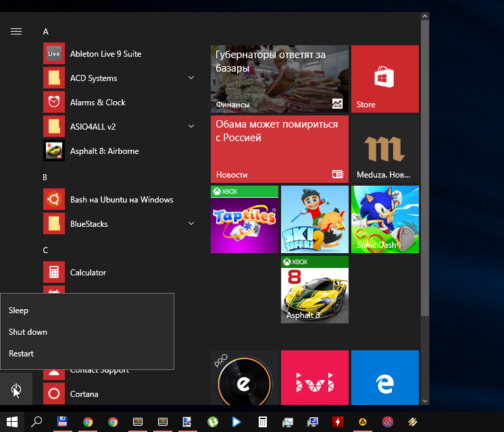
Task: Select Sleep from power menu
Action: coord(19,310)
